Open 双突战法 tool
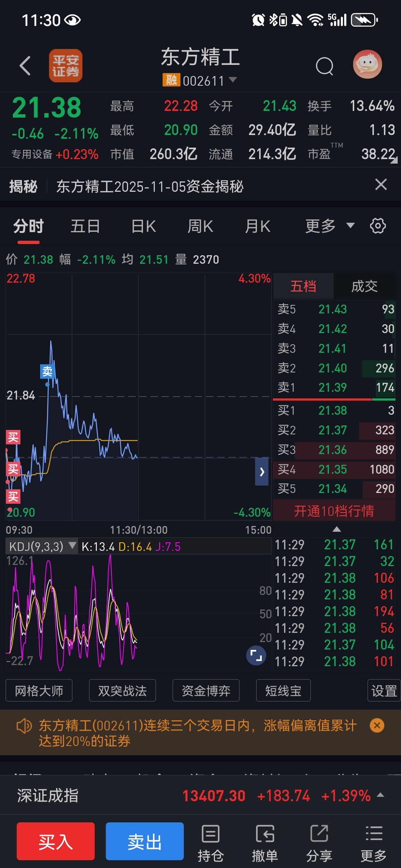Screen dimensions: 401x868 pyautogui.click(x=123, y=690)
